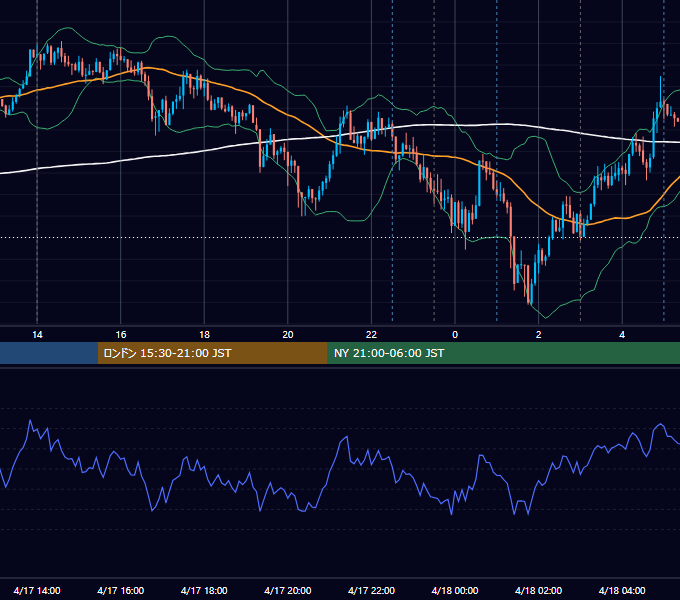Viewport: 680px width, 600px height.
Task: Click the 4/17 18:00 date label
Action: tap(204, 590)
